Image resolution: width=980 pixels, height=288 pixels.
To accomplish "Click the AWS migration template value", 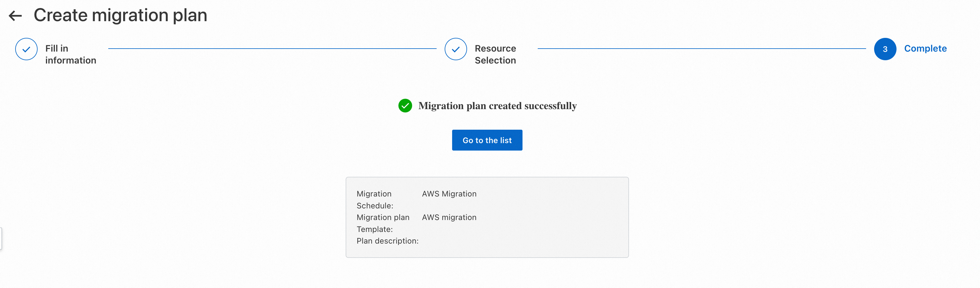I will click(x=449, y=218).
